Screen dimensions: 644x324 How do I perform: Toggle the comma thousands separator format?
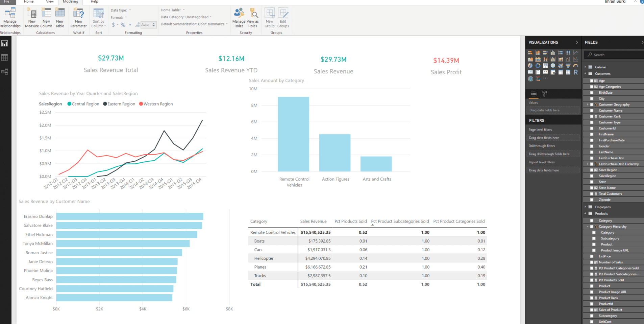(130, 24)
